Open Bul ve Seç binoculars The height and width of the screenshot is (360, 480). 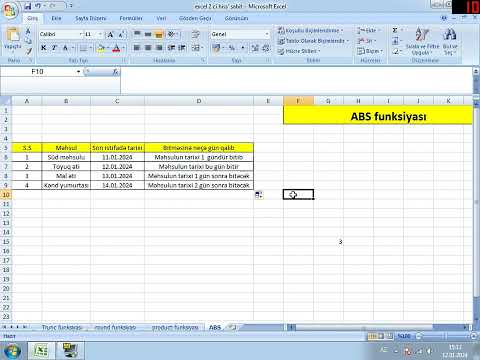point(450,41)
